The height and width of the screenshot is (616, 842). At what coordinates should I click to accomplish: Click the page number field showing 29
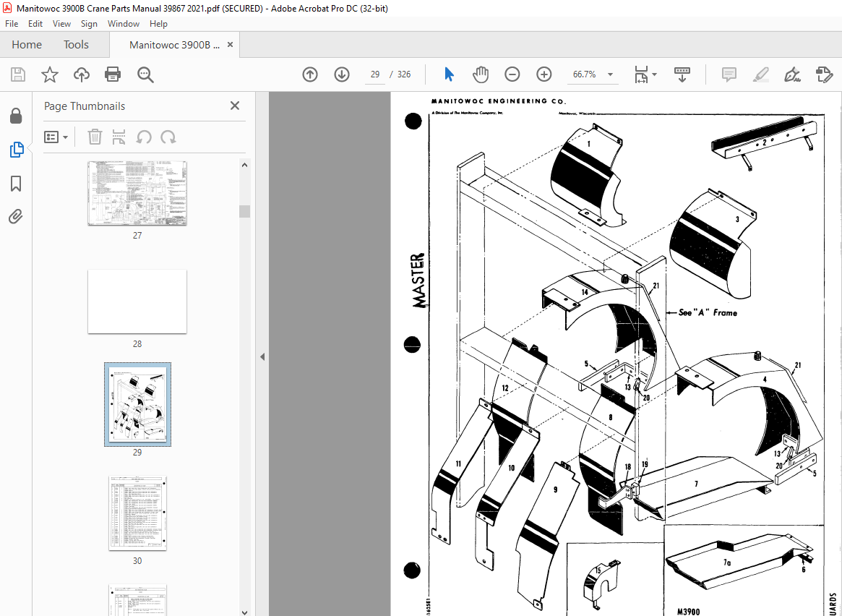(375, 74)
